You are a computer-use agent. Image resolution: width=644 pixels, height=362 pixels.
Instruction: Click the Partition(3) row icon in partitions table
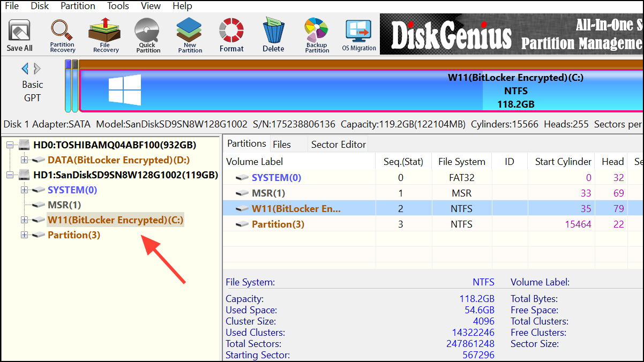[242, 224]
